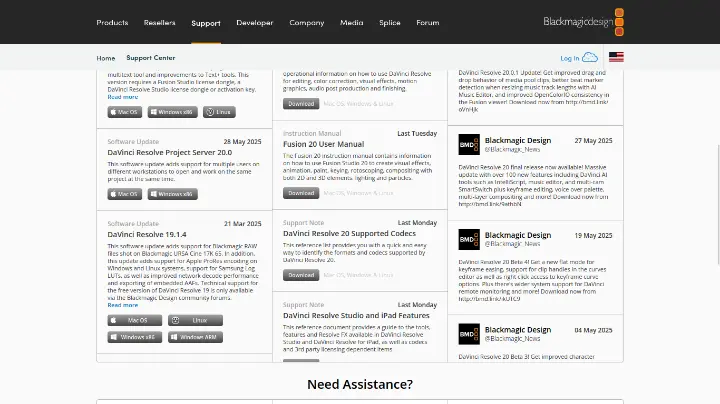The image size is (720, 404).
Task: Download Project Server 20.0 for Windows x86
Action: pyautogui.click(x=173, y=194)
